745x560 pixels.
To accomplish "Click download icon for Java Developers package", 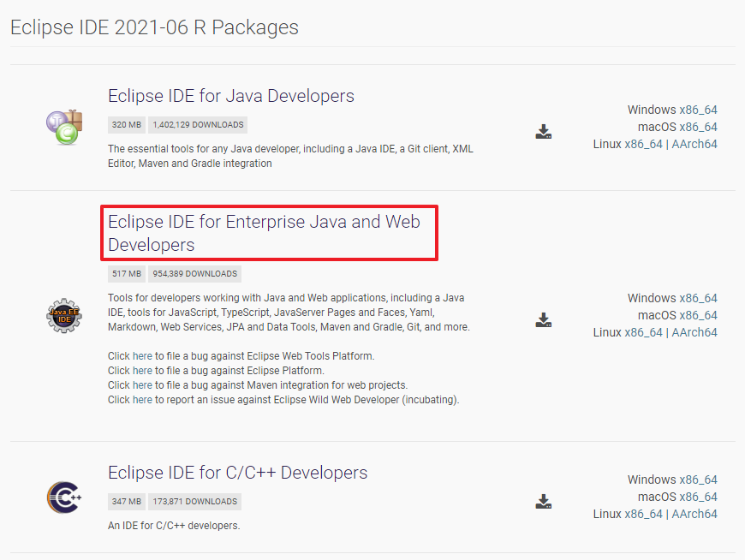I will [x=543, y=132].
